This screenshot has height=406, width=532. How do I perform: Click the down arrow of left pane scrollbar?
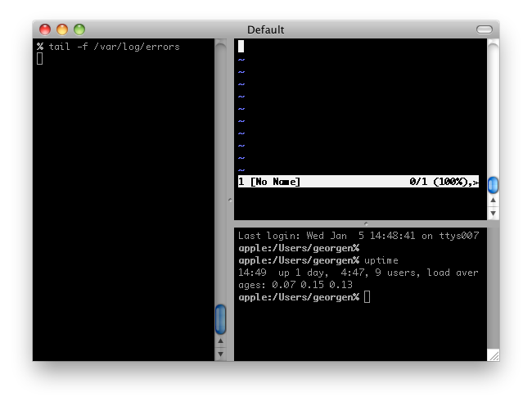coord(220,354)
